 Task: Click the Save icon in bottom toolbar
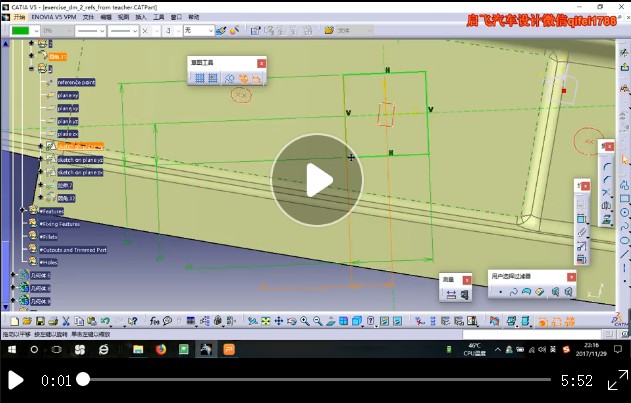coord(40,321)
